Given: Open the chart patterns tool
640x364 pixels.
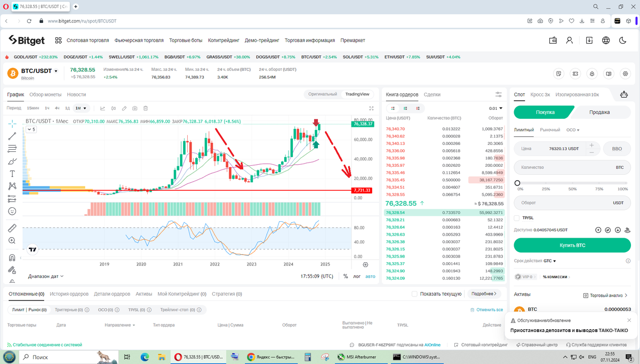Looking at the screenshot, I should click(12, 186).
